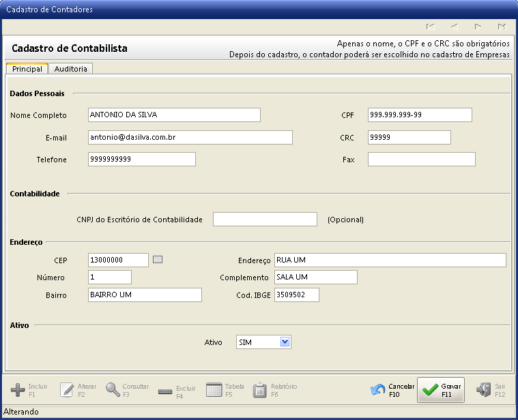Click the Contabilidade section header
The height and width of the screenshot is (420, 518).
point(35,194)
